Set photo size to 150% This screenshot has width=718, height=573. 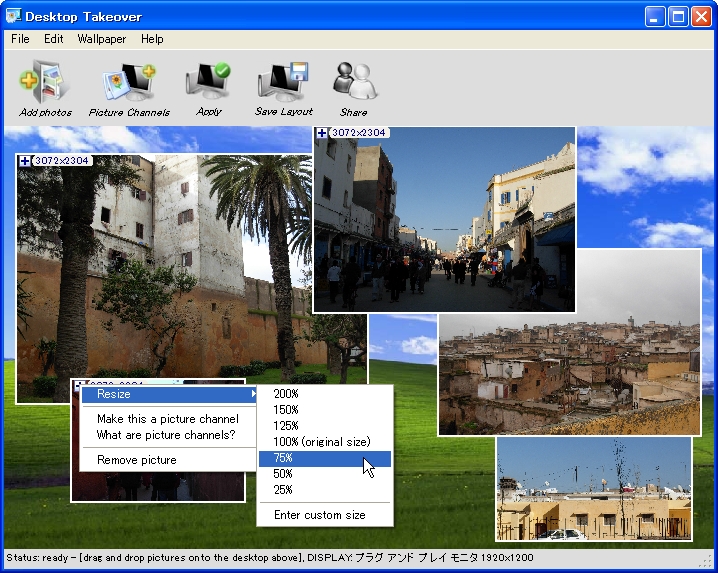(x=325, y=409)
